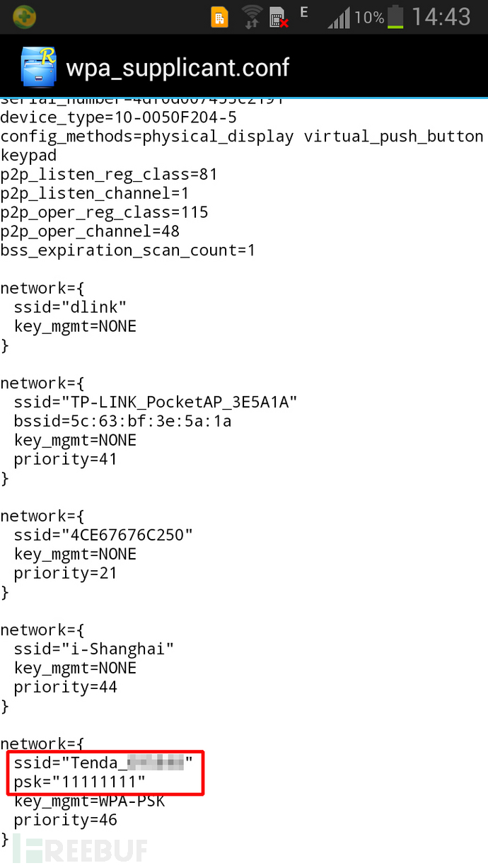Tap the blurred Tenda ssid line
This screenshot has width=488, height=868.
103,763
